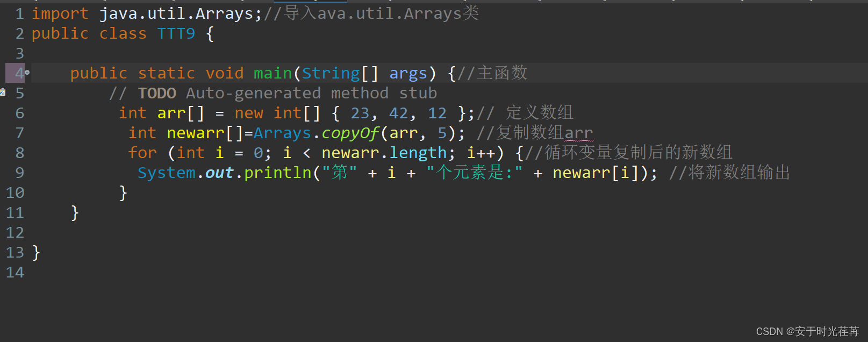Click line number 10 in the gutter
Screen dimensions: 868x342
pyautogui.click(x=15, y=193)
